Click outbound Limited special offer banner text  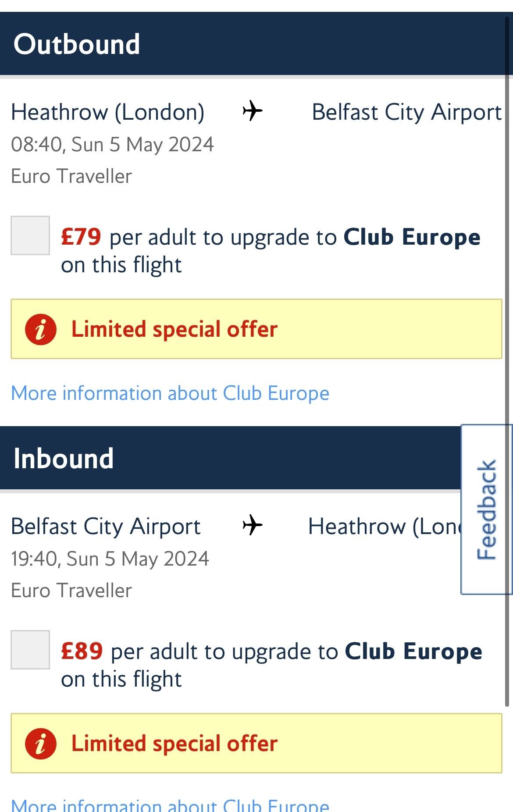point(175,329)
